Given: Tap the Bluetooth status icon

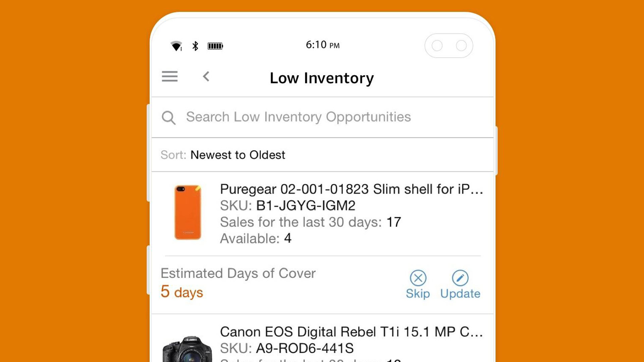Looking at the screenshot, I should click(195, 46).
